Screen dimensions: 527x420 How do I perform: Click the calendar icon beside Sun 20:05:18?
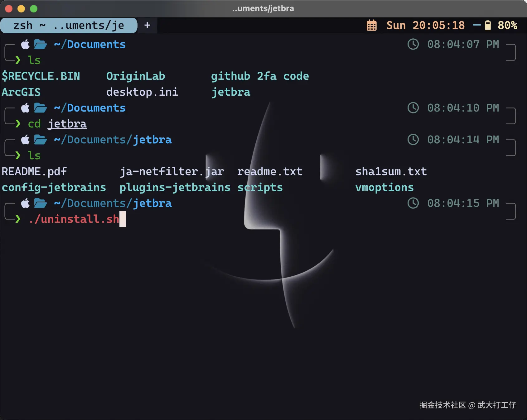(371, 25)
